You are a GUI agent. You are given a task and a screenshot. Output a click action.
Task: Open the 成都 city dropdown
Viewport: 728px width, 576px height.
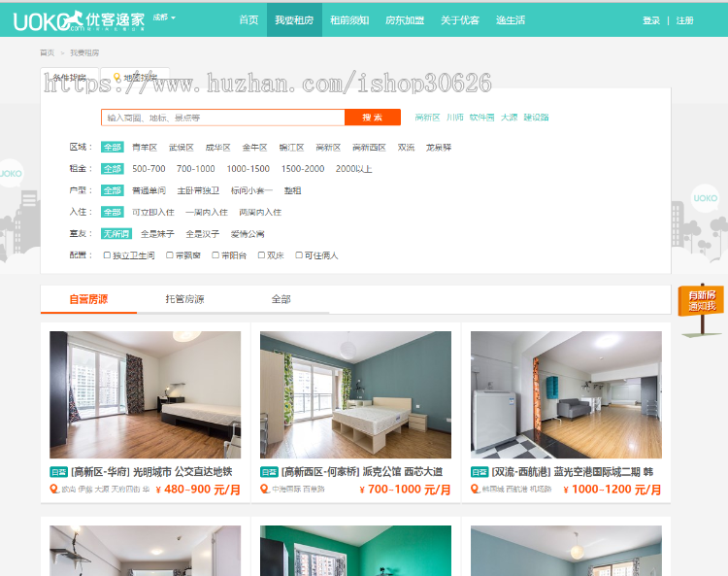(164, 17)
